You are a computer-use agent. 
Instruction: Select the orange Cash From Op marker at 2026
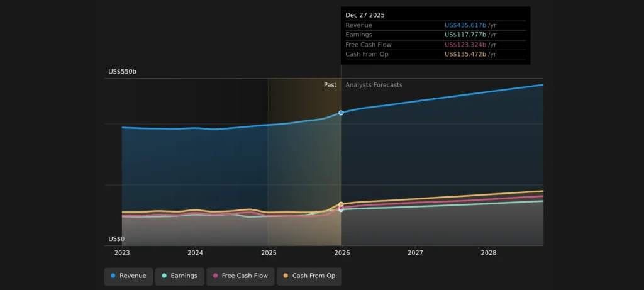click(341, 204)
